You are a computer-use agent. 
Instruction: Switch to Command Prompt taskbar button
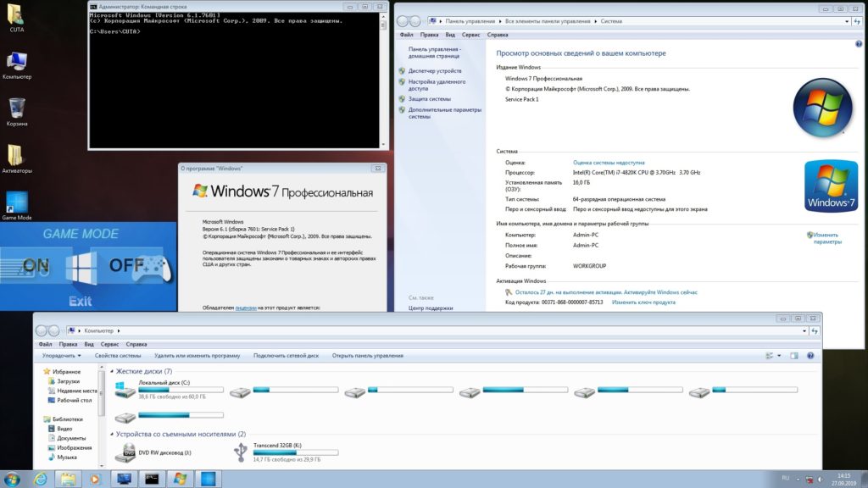152,480
